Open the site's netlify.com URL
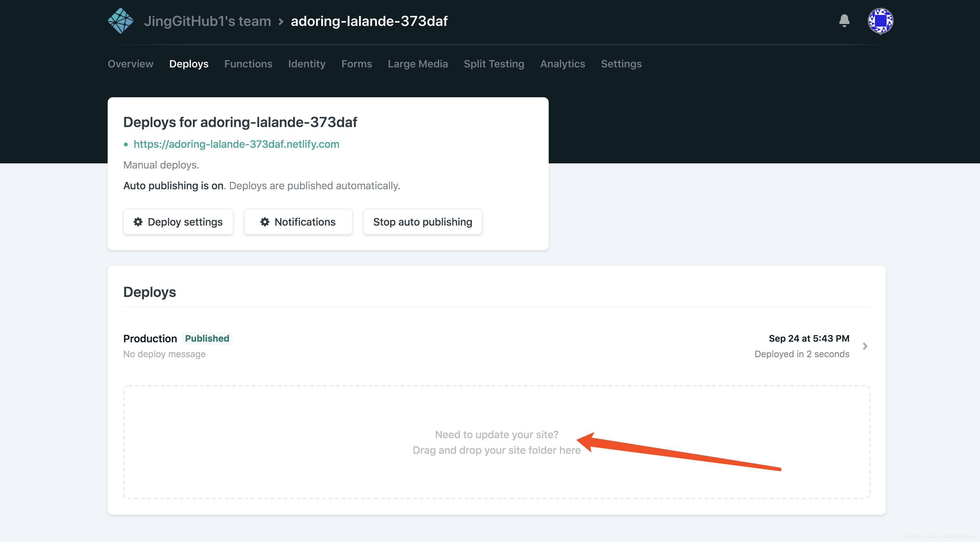 point(236,144)
